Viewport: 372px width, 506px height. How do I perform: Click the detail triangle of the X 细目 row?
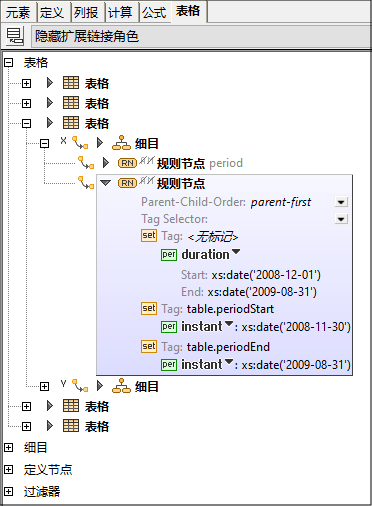click(x=100, y=143)
